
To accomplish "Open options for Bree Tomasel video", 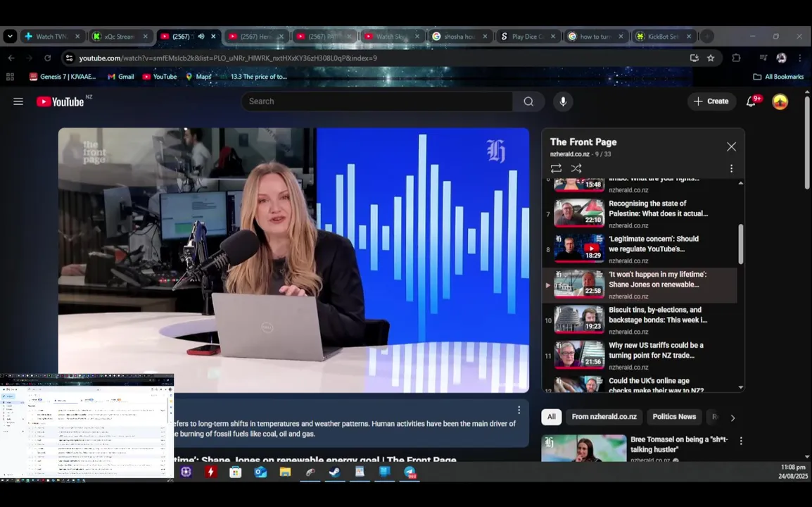I will coord(741,441).
